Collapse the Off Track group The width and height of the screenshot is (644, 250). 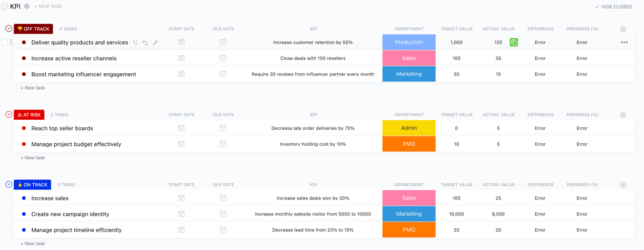[x=9, y=29]
